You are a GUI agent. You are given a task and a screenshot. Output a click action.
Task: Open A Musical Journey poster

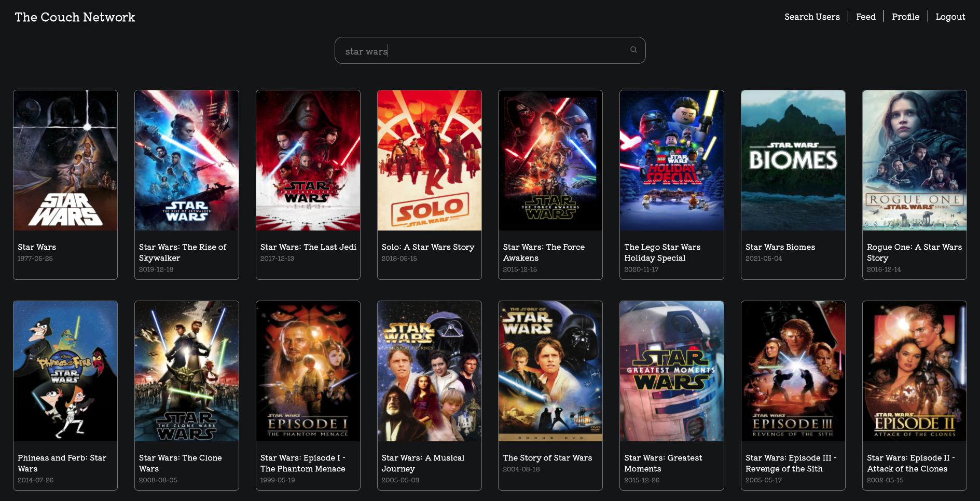(430, 371)
